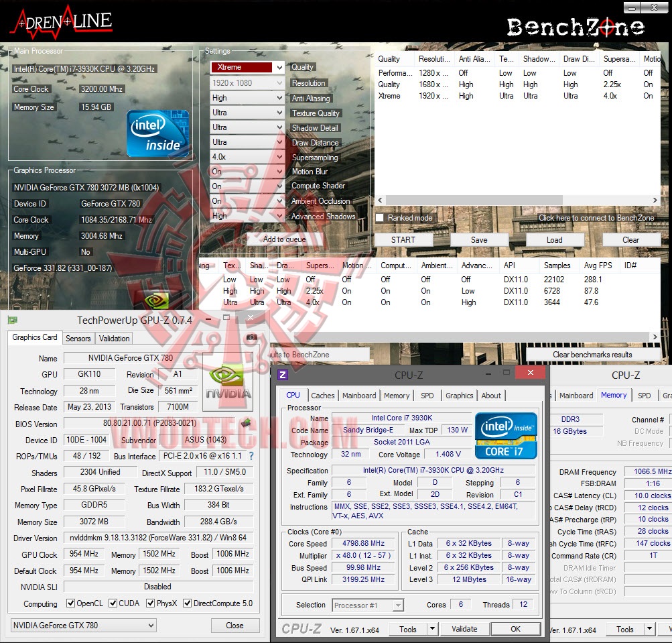This screenshot has width=672, height=643.
Task: Select the Xtreme row in the queue list
Action: pyautogui.click(x=516, y=96)
